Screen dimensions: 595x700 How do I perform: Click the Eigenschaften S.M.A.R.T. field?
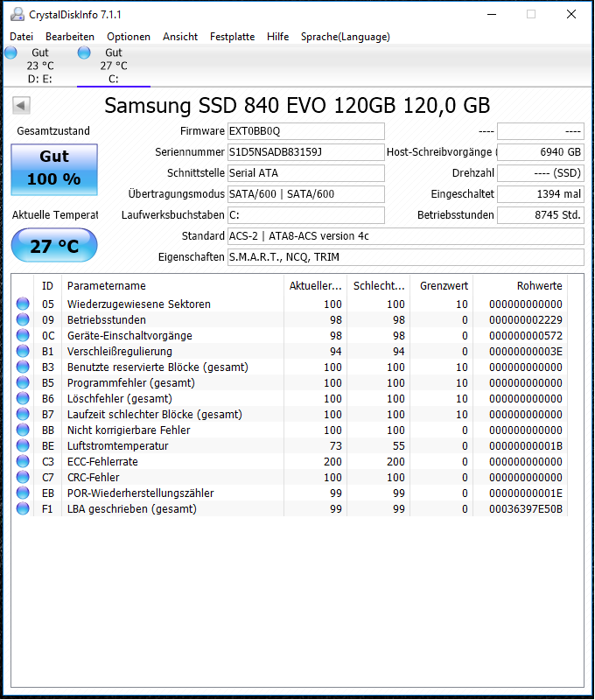[x=406, y=257]
